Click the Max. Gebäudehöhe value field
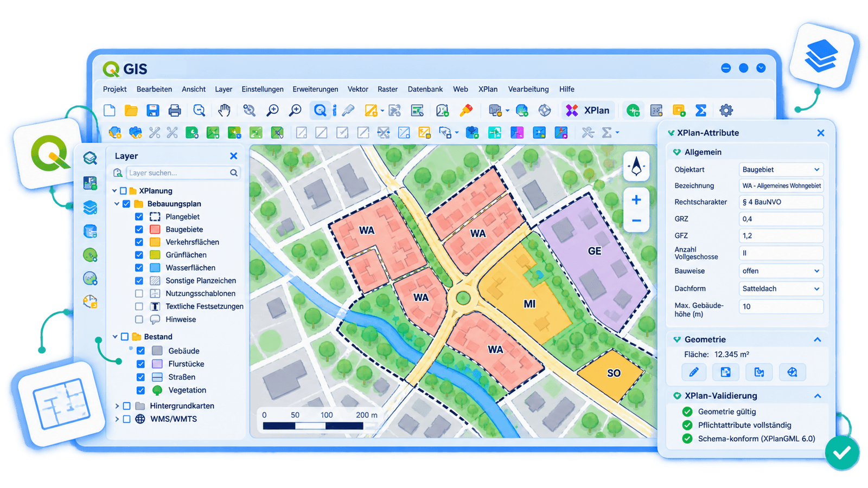 (781, 306)
